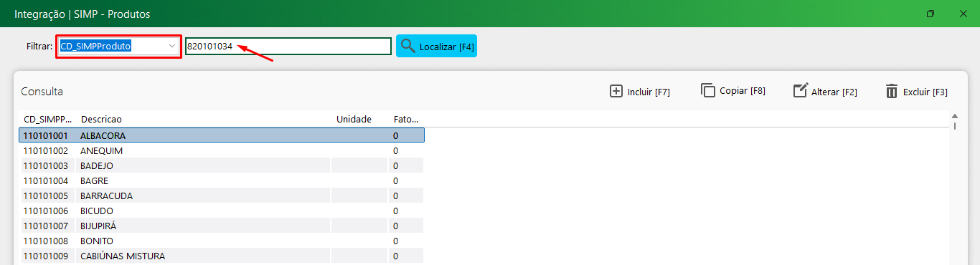Select the ANEQUIM row
This screenshot has width=980, height=265.
click(x=222, y=150)
